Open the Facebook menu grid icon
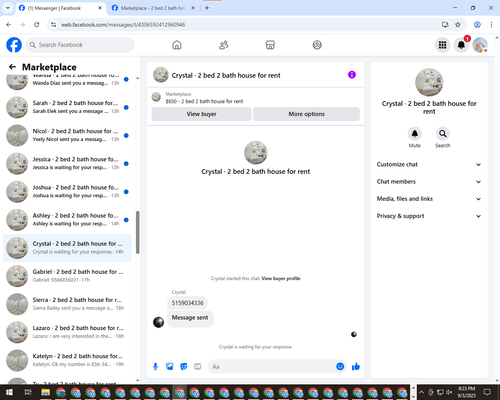 coord(442,45)
